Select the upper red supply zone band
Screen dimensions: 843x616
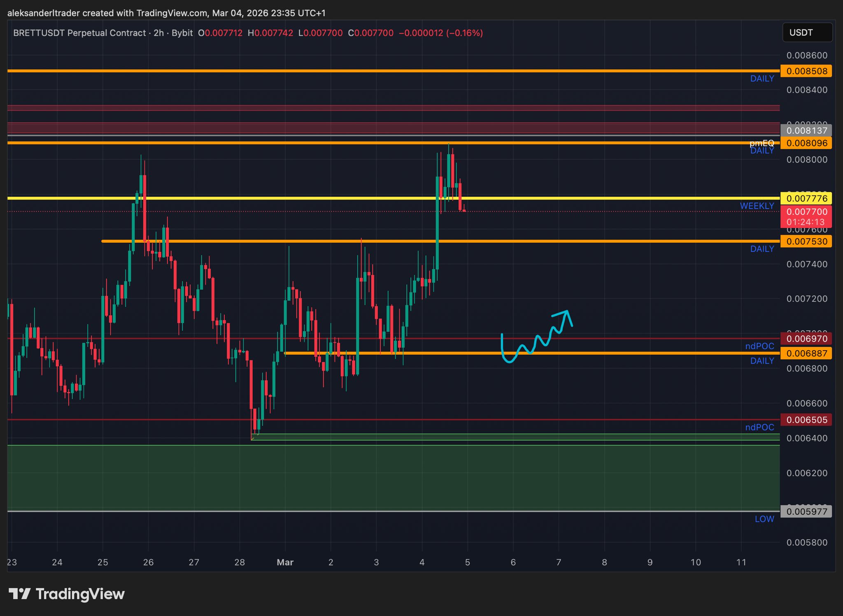coord(391,108)
